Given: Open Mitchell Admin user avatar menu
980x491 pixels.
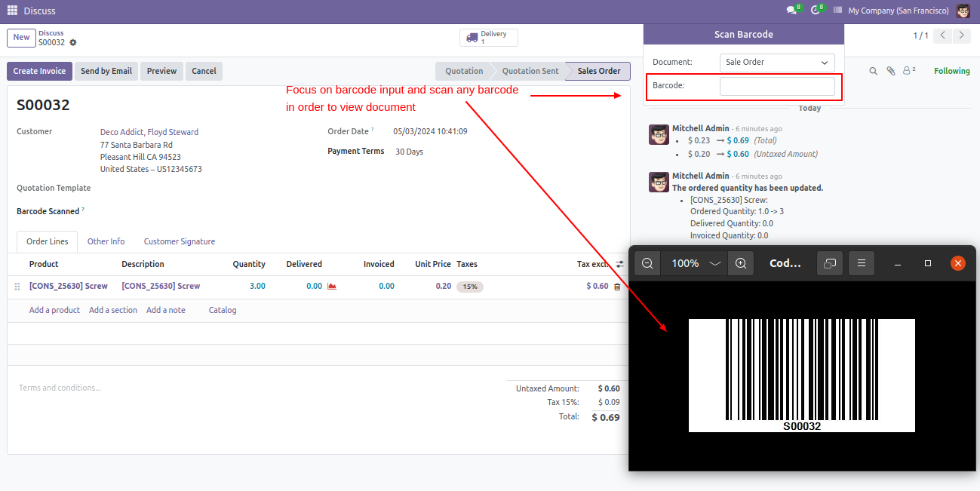Looking at the screenshot, I should click(963, 11).
